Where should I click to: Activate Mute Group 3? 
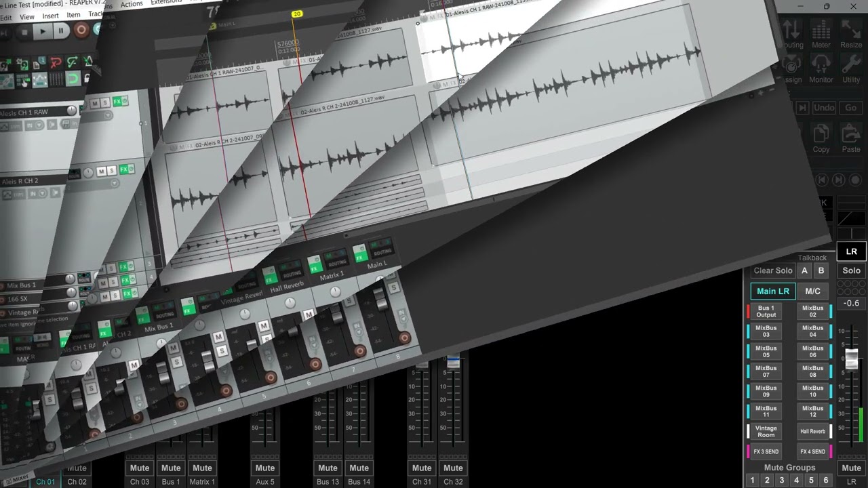781,481
